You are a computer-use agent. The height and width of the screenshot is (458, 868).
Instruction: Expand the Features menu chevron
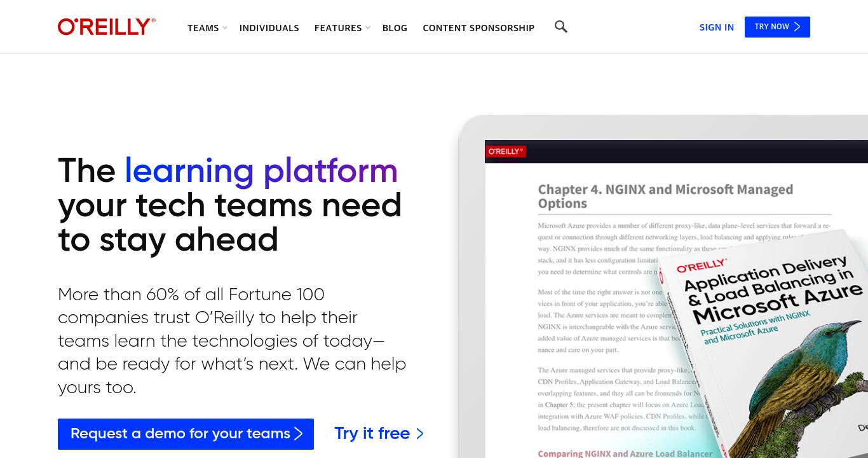(368, 28)
